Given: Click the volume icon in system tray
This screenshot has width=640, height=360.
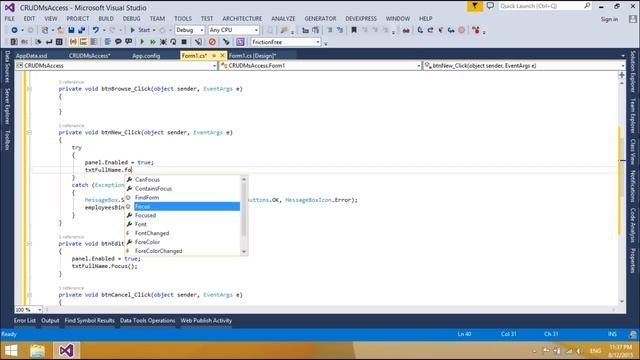Looking at the screenshot, I should (x=579, y=351).
